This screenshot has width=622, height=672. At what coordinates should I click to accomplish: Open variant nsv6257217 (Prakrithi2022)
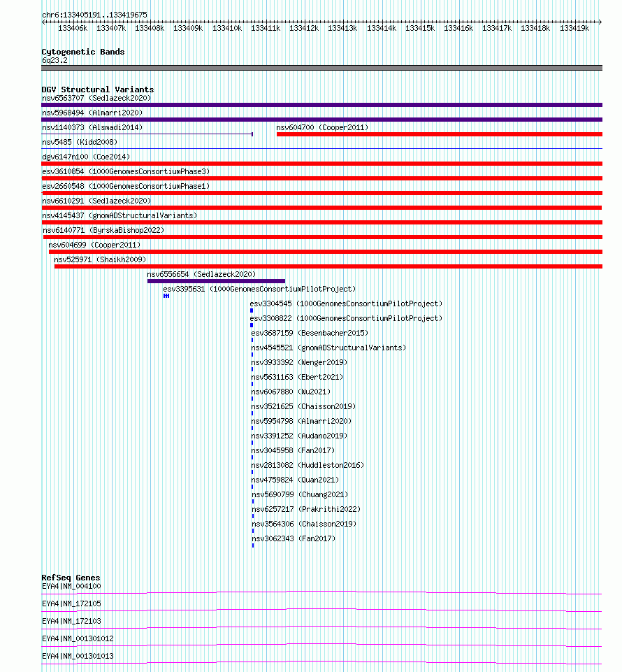[x=306, y=509]
